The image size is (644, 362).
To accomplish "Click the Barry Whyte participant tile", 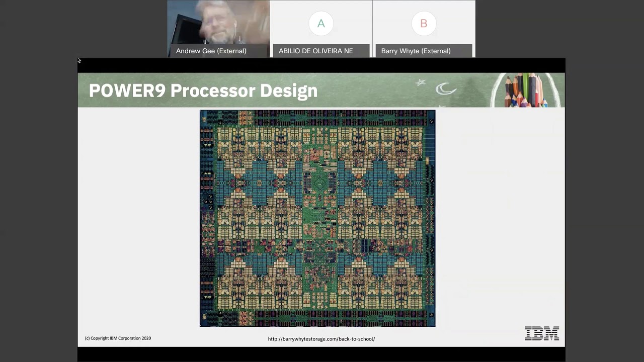I will click(424, 29).
